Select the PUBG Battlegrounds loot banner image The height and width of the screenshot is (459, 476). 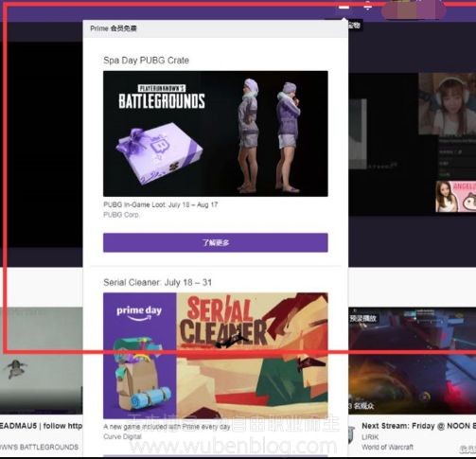216,133
